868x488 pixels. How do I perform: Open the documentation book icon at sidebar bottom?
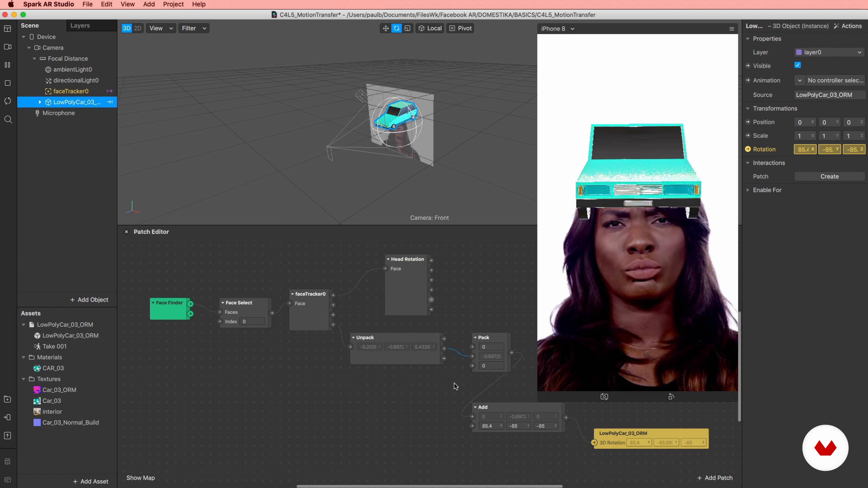tap(7, 480)
